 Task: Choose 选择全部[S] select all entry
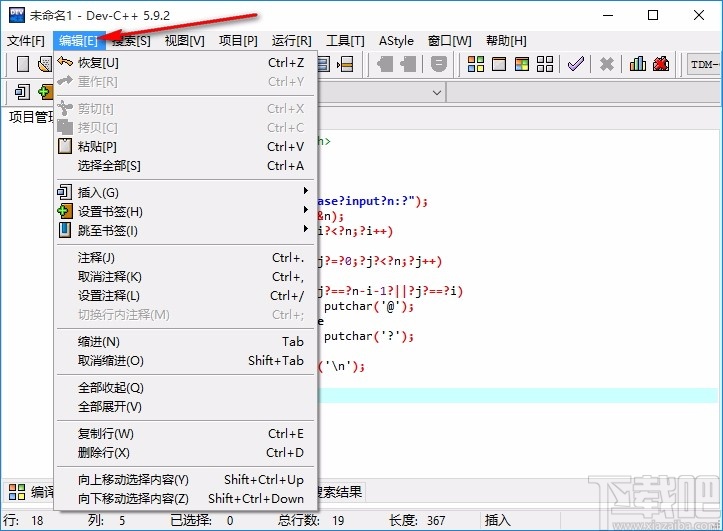[186, 165]
